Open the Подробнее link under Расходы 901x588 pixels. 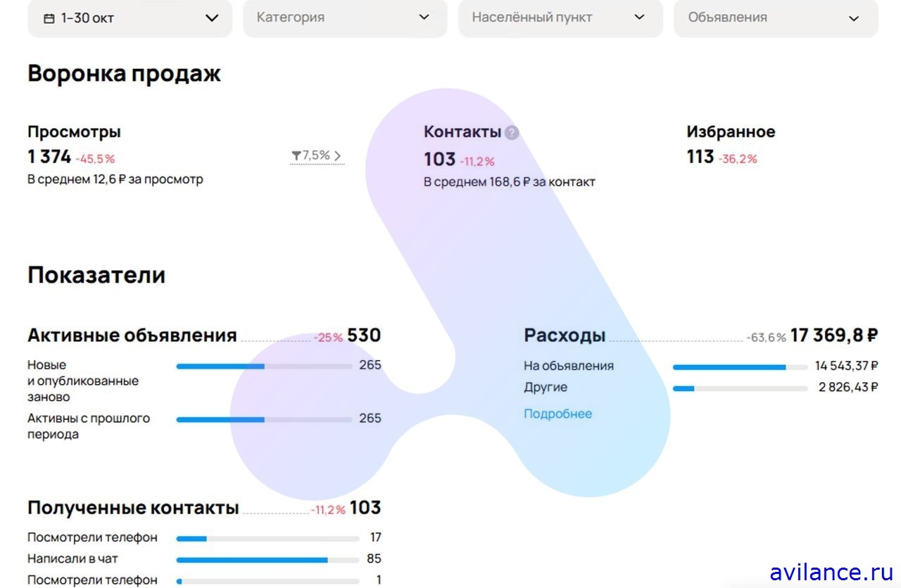(557, 414)
